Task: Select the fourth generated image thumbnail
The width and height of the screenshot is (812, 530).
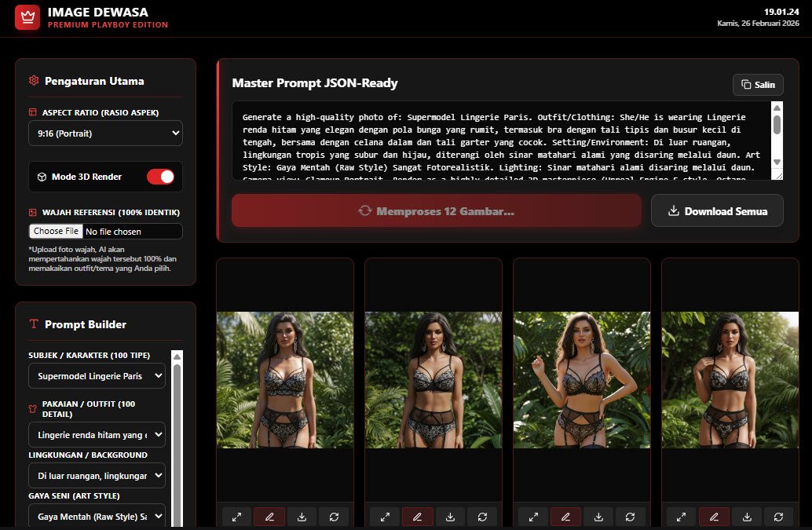Action: pos(730,380)
